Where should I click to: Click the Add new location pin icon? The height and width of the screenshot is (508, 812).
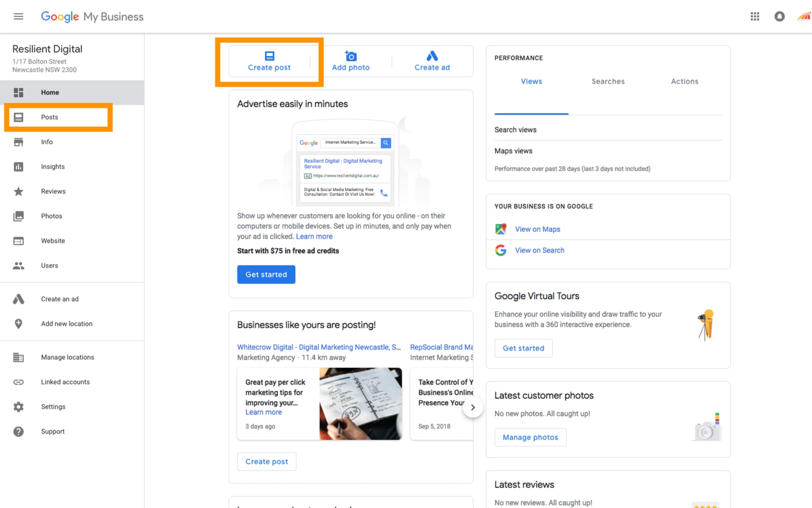[x=18, y=324]
